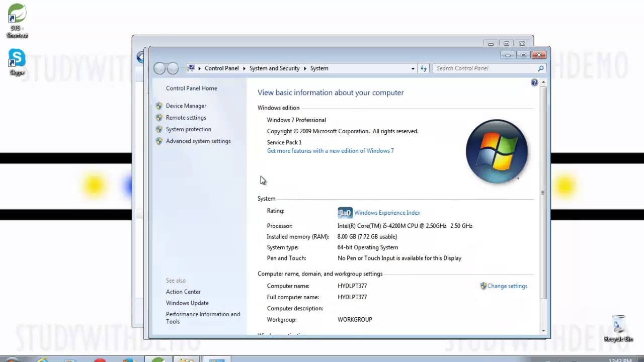Click the copyright 2009 Microsoft Corporation text

coord(343,131)
